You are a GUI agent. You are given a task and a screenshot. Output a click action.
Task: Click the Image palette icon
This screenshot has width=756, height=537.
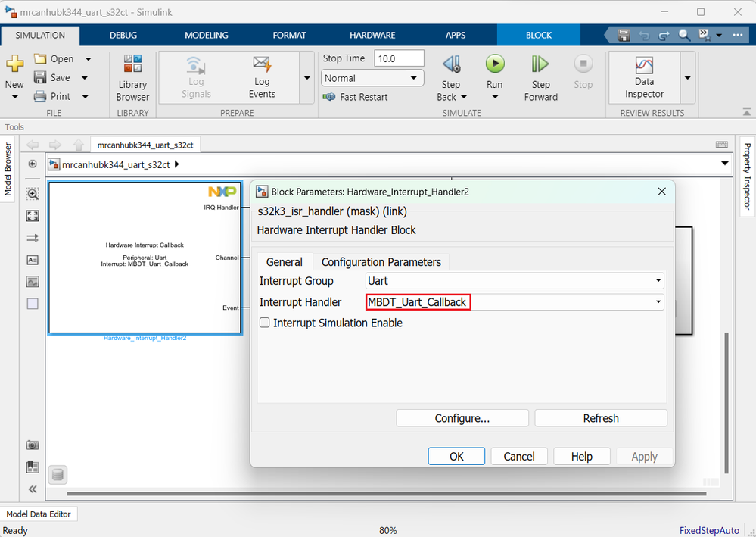pyautogui.click(x=33, y=282)
